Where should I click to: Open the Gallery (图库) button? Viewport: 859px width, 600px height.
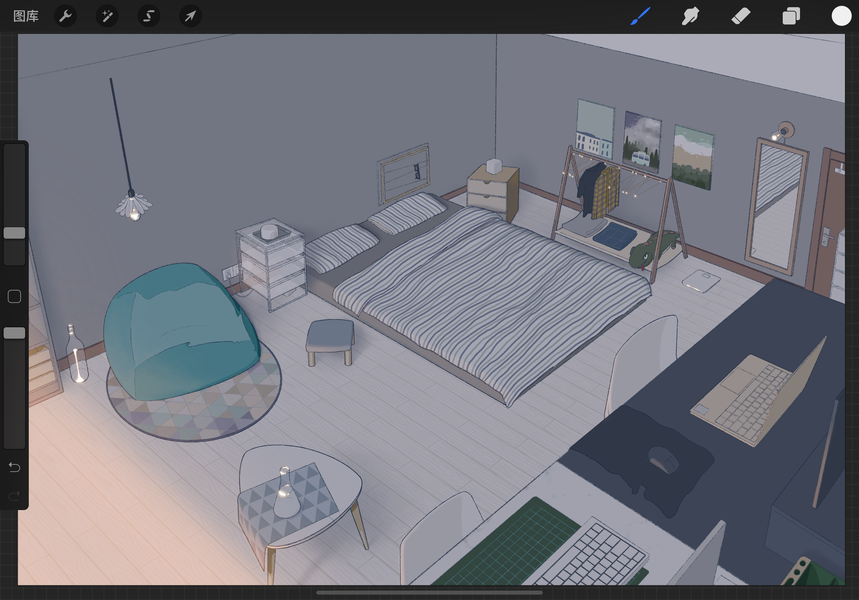point(26,16)
